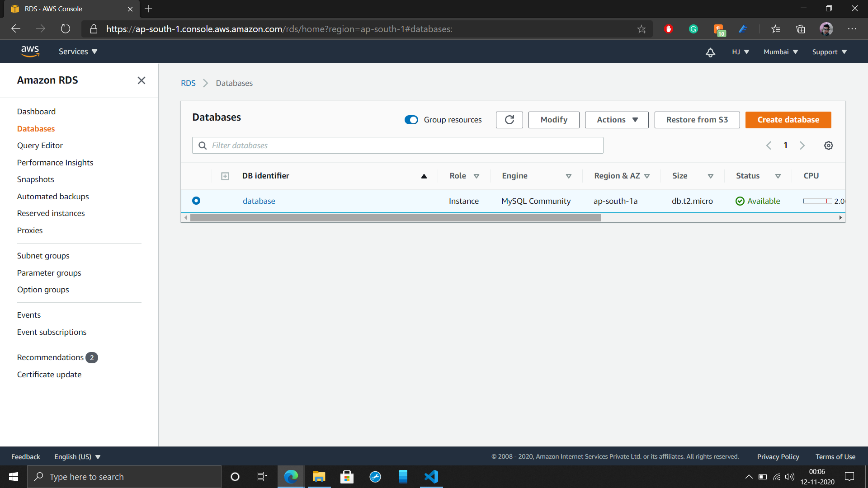Click the notifications bell icon
The width and height of the screenshot is (868, 488).
710,52
